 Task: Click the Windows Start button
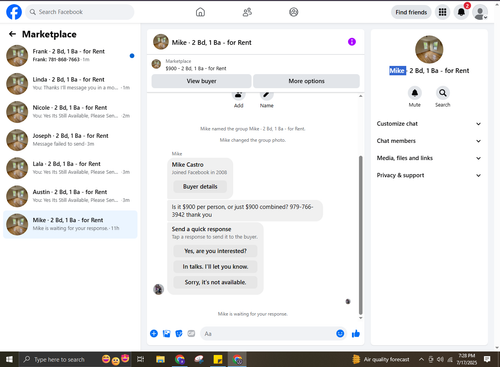pos(9,359)
